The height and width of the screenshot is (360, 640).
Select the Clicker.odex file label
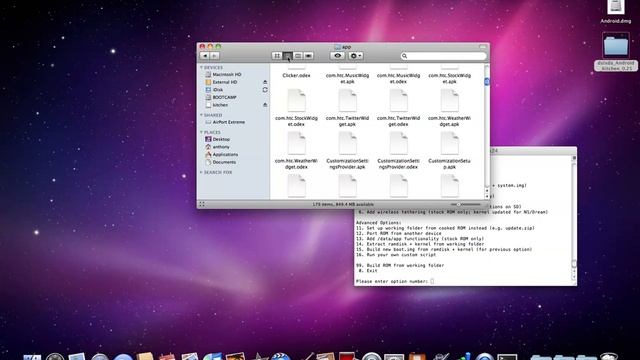296,76
